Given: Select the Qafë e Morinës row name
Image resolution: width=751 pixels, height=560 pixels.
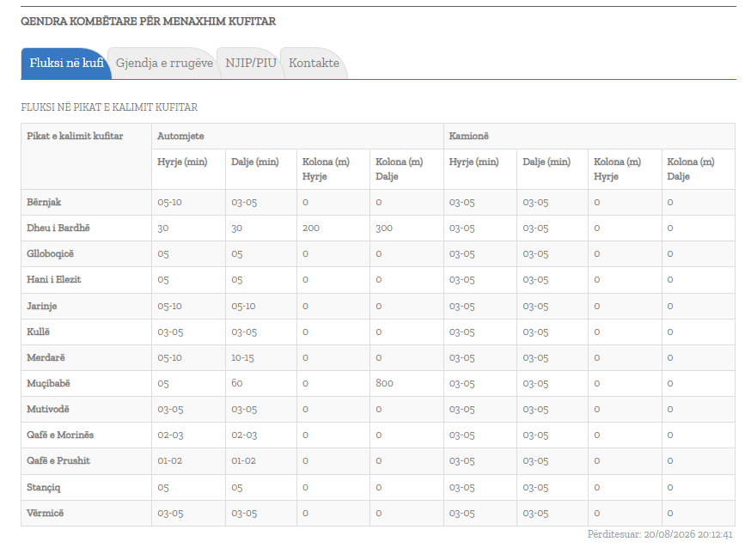Looking at the screenshot, I should [x=60, y=435].
